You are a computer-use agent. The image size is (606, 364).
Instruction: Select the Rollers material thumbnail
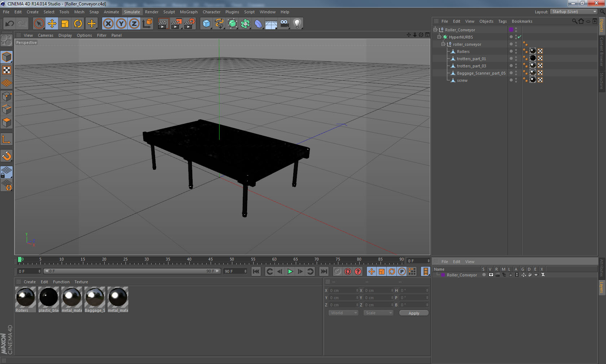click(x=26, y=297)
